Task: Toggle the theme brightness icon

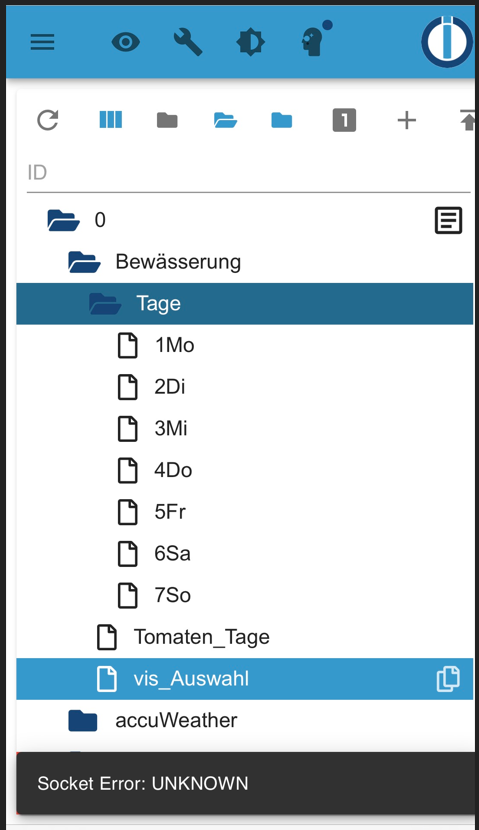Action: coord(250,42)
